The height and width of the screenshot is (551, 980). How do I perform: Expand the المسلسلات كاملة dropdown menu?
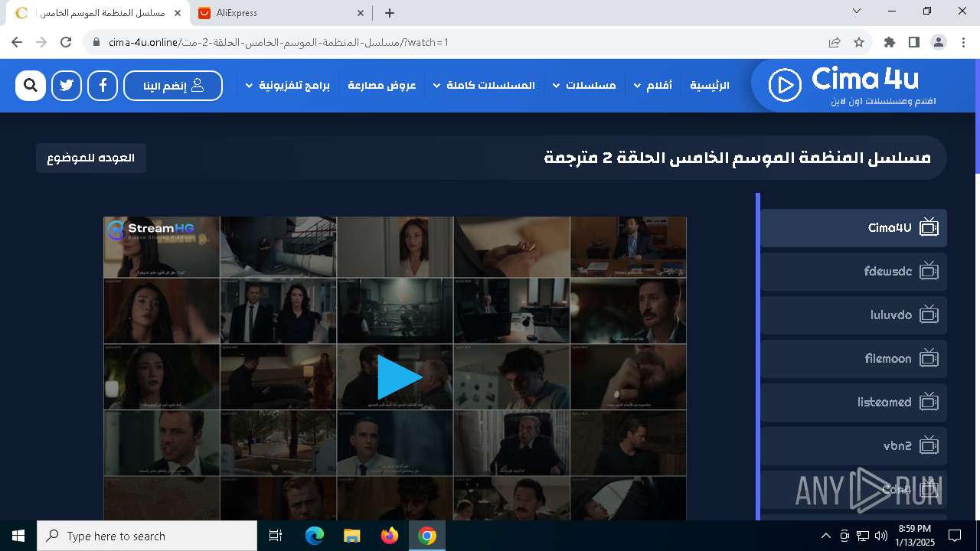point(484,86)
